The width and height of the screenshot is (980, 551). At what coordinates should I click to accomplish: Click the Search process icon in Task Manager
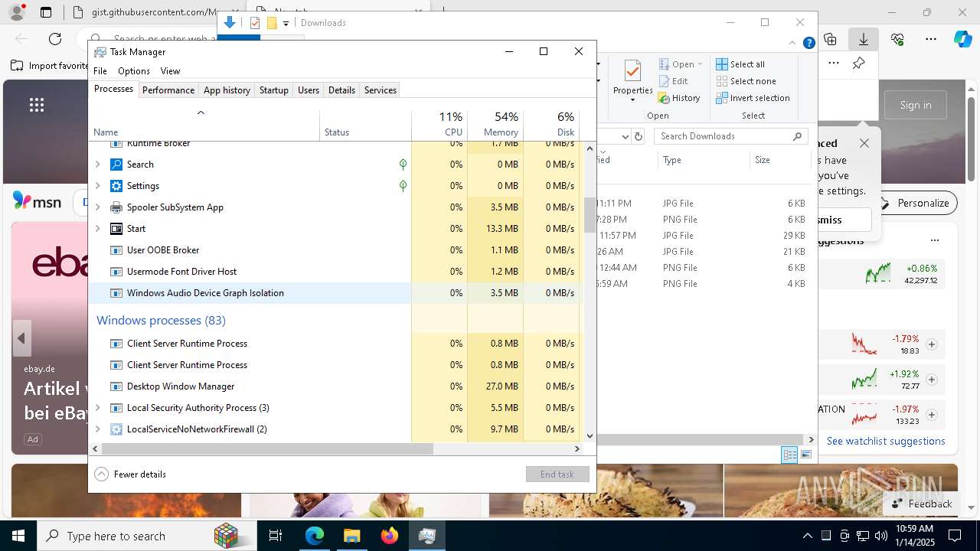[x=116, y=165]
